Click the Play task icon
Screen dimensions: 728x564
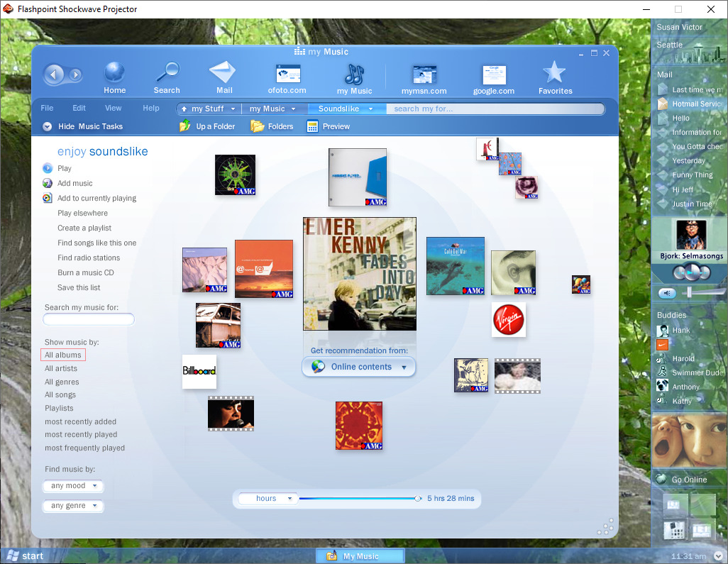click(x=48, y=168)
